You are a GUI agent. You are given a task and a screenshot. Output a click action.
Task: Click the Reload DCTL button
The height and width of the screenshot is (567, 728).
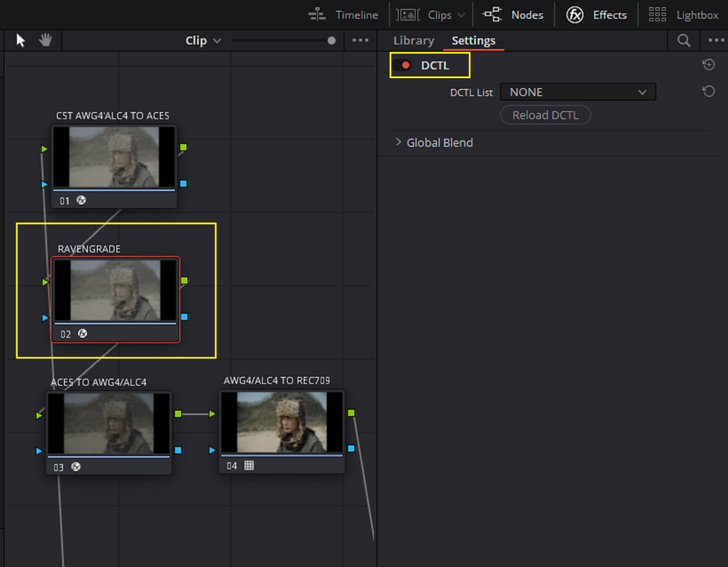pyautogui.click(x=545, y=115)
